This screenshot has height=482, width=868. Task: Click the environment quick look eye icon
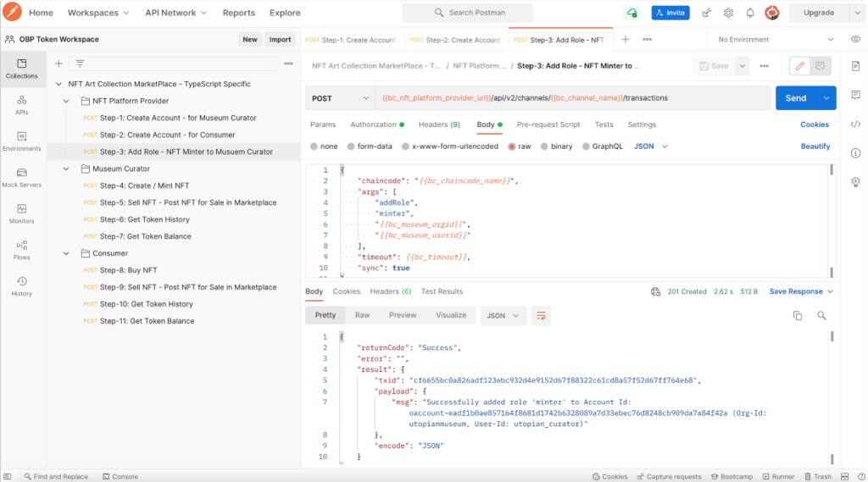[x=855, y=39]
